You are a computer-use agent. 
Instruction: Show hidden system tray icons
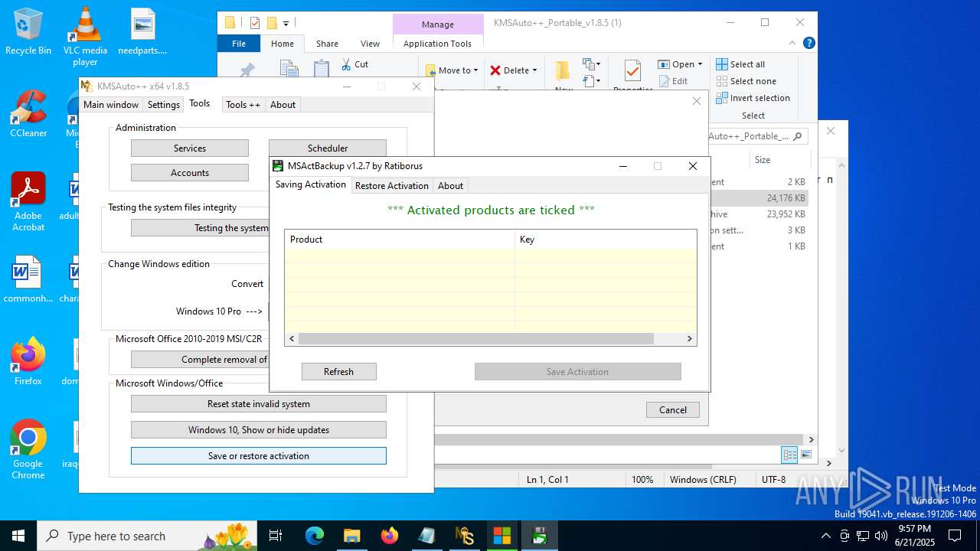(825, 536)
